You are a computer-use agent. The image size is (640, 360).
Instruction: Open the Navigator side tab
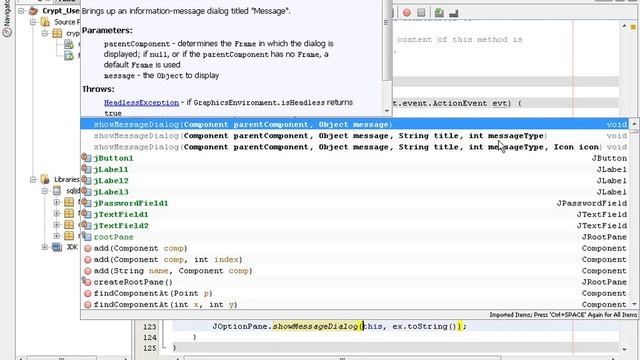click(7, 19)
